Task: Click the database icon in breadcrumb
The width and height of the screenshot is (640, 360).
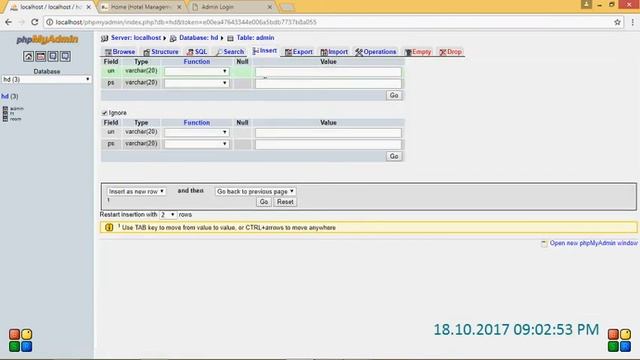Action: pyautogui.click(x=173, y=38)
